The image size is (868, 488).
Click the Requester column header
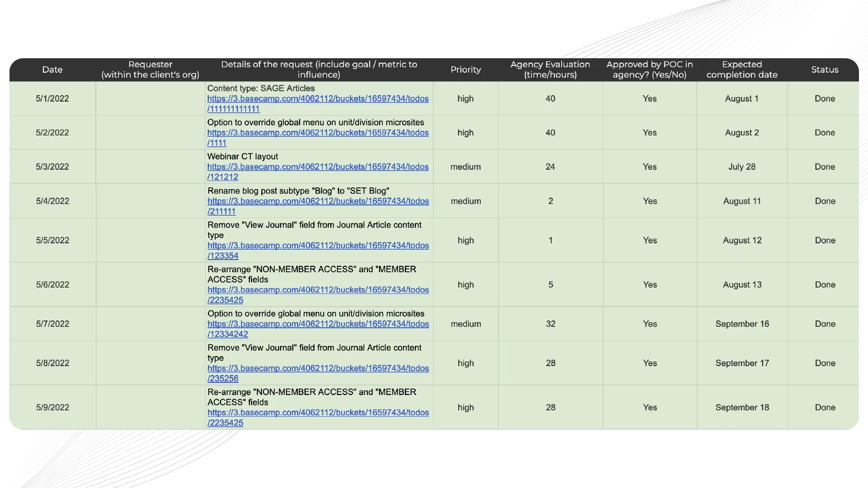tap(150, 70)
